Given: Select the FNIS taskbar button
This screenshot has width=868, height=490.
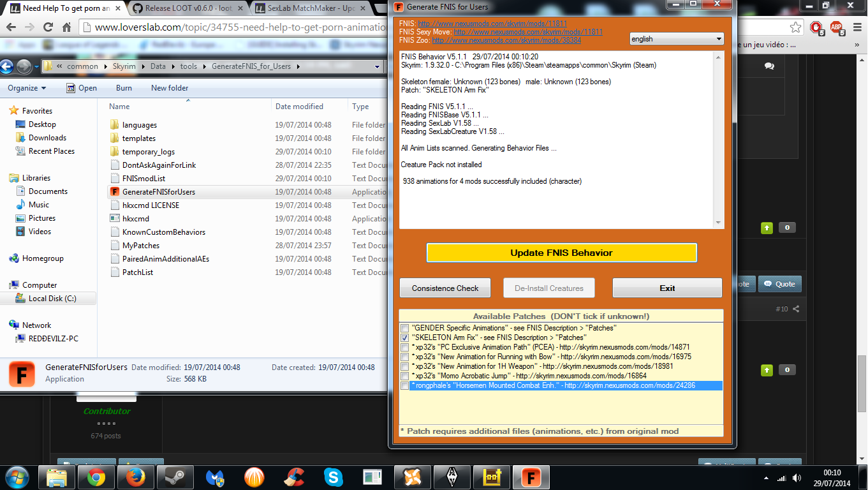Looking at the screenshot, I should [531, 477].
